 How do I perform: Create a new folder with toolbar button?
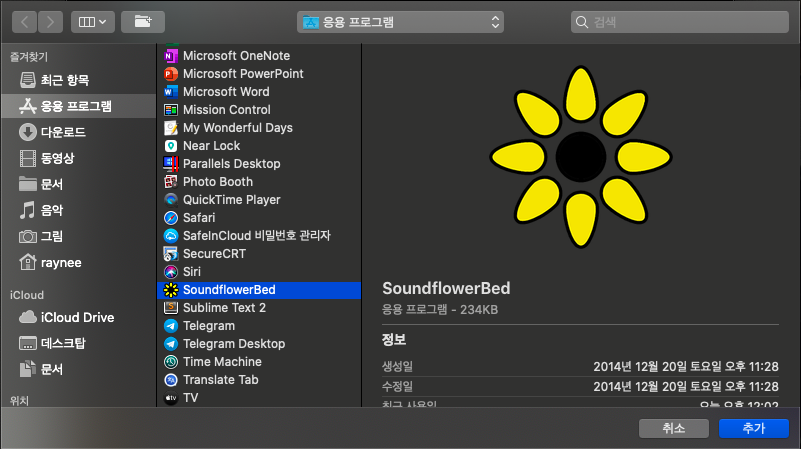coord(143,22)
